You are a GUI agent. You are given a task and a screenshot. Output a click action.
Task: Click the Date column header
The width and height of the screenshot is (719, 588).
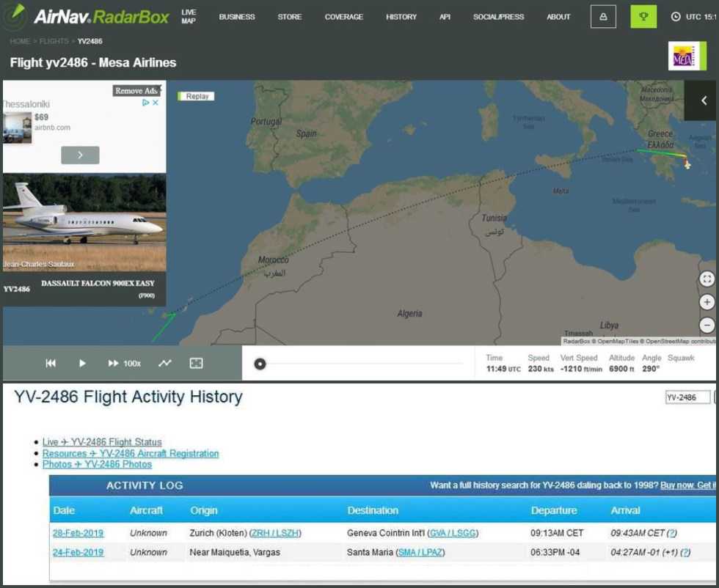64,510
